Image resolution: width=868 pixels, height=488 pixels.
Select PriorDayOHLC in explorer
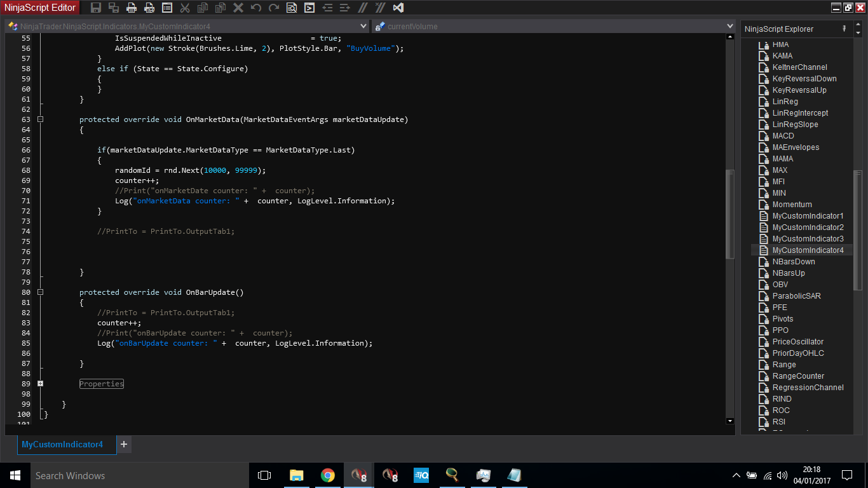pos(798,353)
